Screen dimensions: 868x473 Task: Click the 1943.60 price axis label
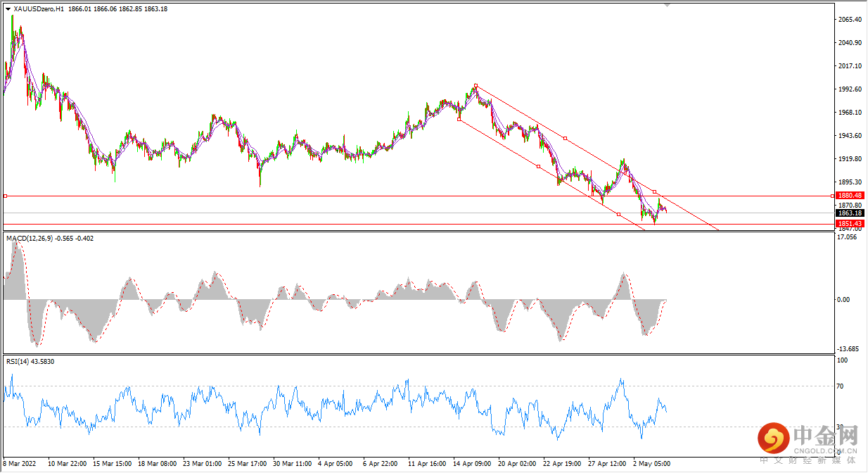coord(851,136)
